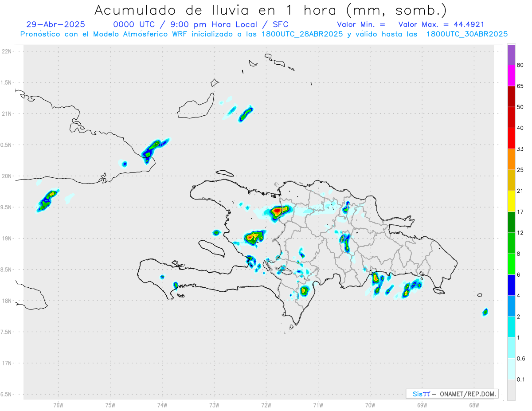532x411 pixels.
Task: Click the gold legend band between 21 and 25
Action: point(511,180)
